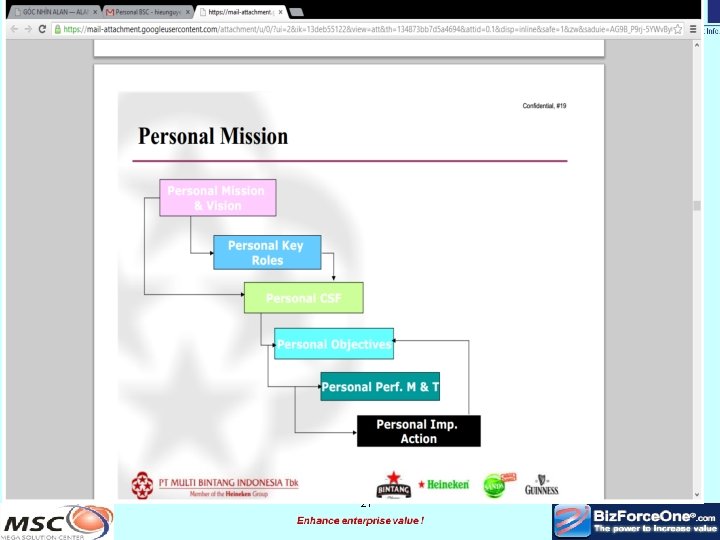Screen dimensions: 720x540
Task: Click the Guinness logo
Action: click(x=542, y=485)
